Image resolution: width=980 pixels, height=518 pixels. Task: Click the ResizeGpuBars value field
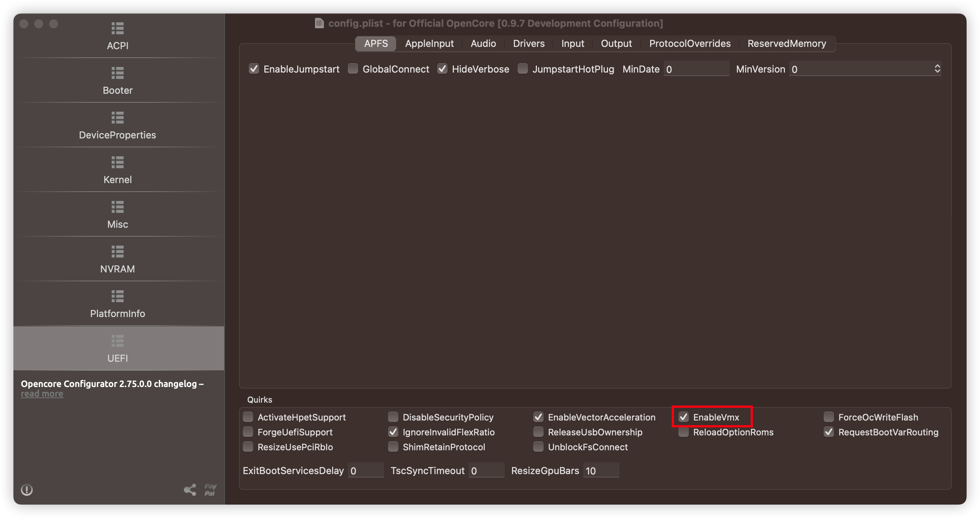[x=601, y=470]
